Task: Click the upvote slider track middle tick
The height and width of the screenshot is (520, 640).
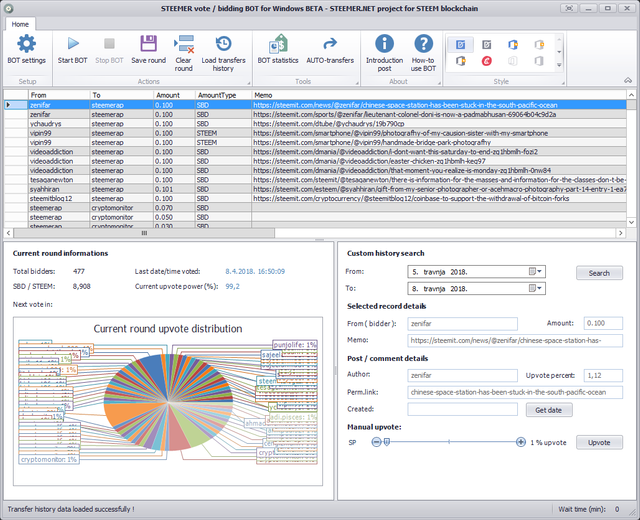Action: click(x=449, y=442)
